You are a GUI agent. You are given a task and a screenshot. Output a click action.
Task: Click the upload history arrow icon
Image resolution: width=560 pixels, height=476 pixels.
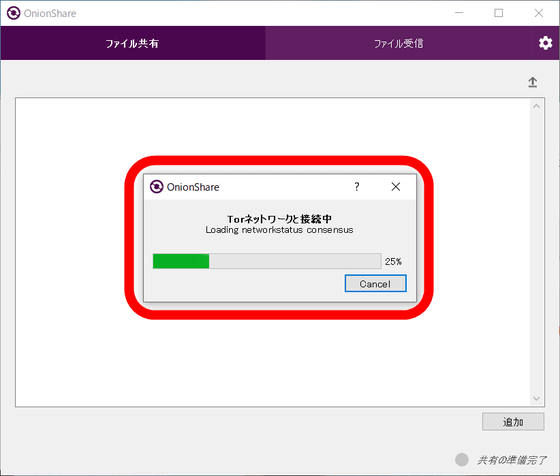pos(532,82)
